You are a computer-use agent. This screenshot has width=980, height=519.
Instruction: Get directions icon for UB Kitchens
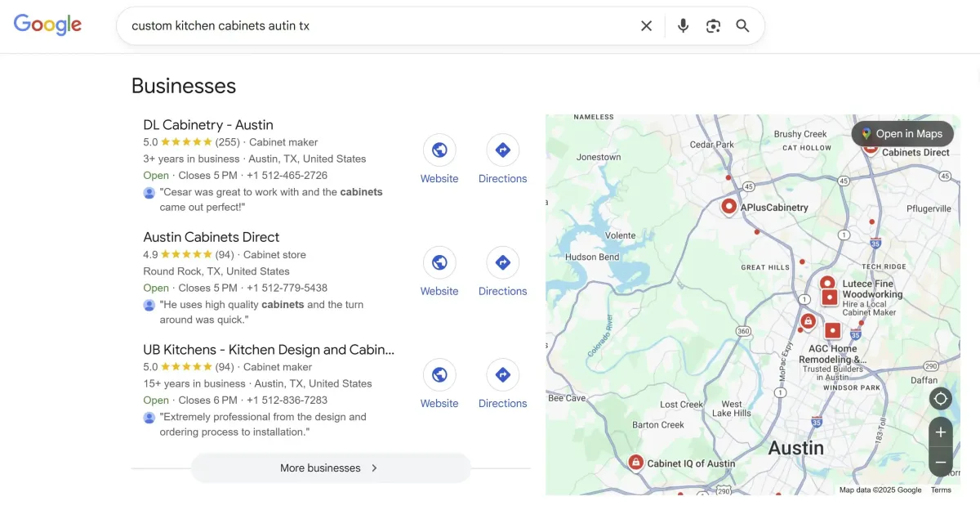(x=503, y=375)
